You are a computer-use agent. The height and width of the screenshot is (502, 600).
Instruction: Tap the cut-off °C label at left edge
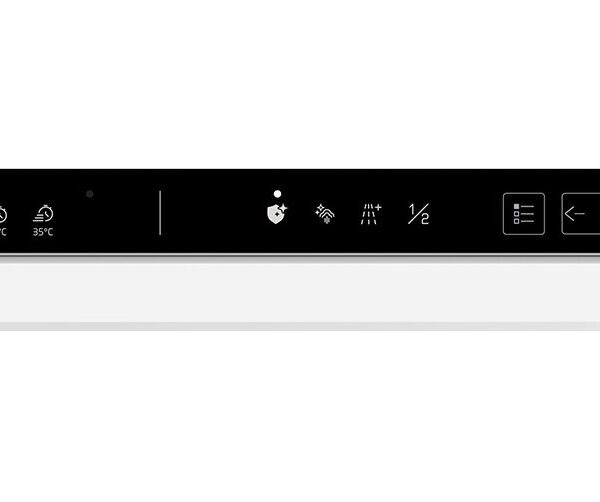click(x=3, y=232)
